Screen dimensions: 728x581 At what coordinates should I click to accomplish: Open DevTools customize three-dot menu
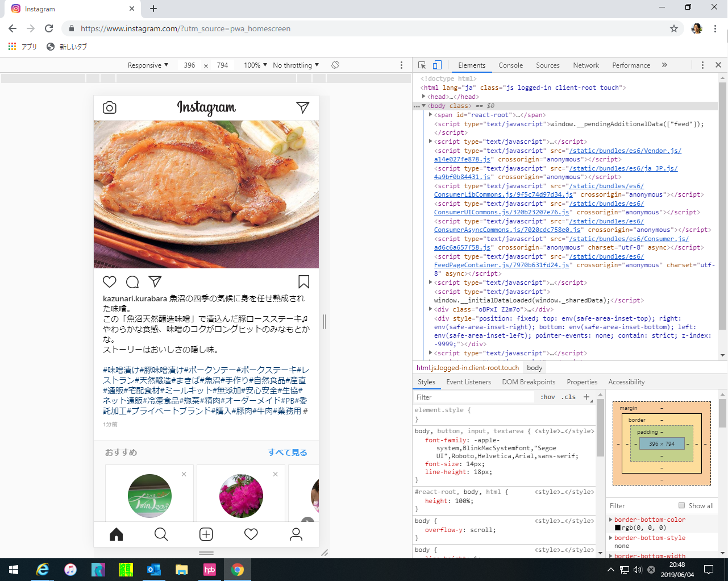click(x=702, y=65)
